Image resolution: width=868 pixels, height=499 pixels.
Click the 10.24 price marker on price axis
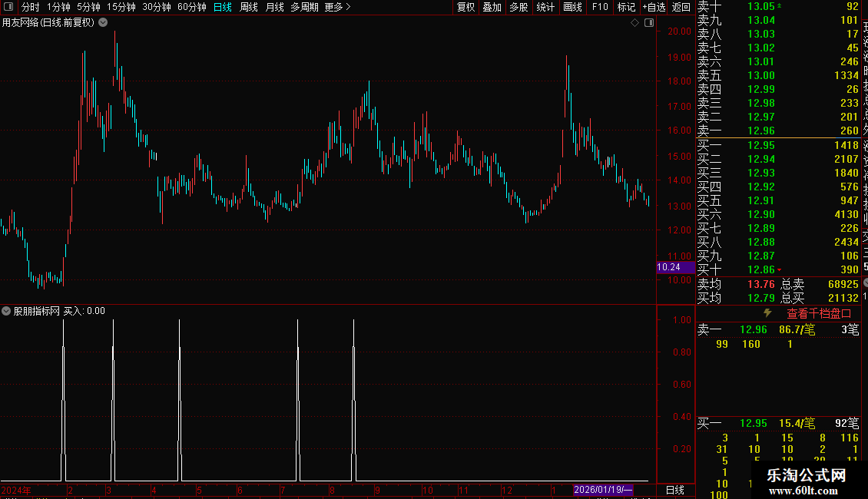tap(674, 267)
